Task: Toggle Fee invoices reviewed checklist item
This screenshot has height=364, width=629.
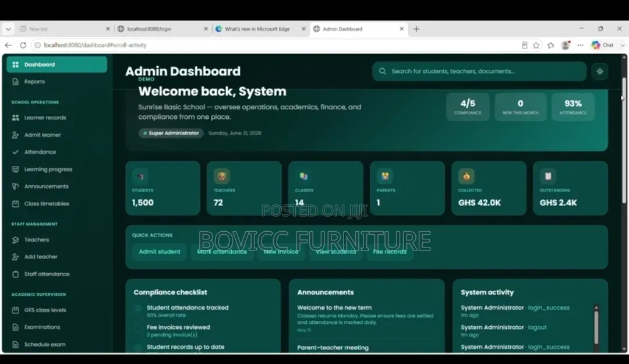Action: pos(138,328)
